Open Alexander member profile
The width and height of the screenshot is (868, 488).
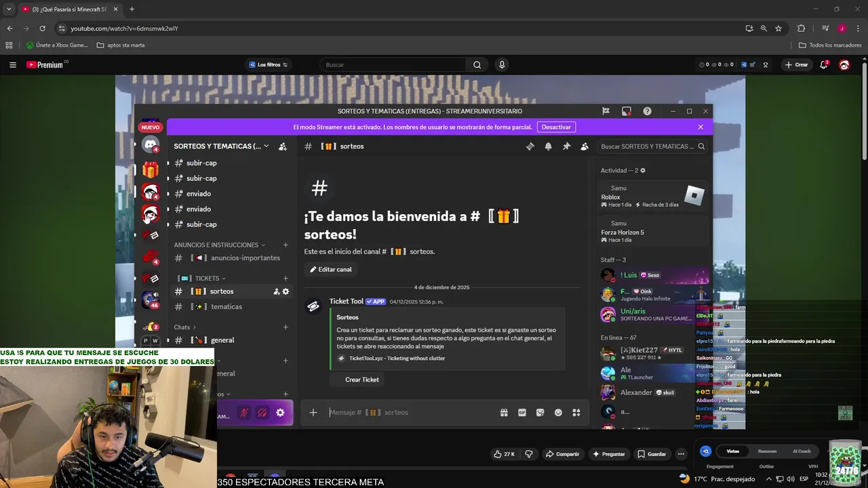click(x=652, y=392)
